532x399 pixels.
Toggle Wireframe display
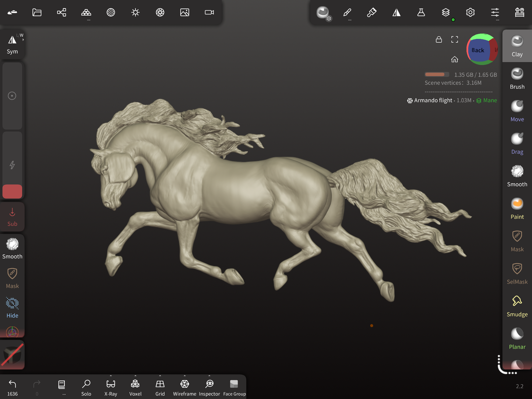pos(184,387)
